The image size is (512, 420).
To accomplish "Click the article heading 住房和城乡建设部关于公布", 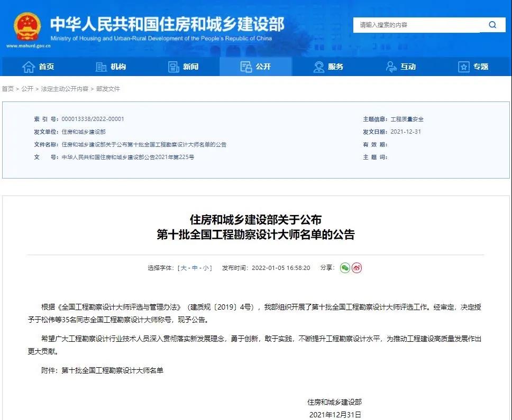I will tap(255, 220).
